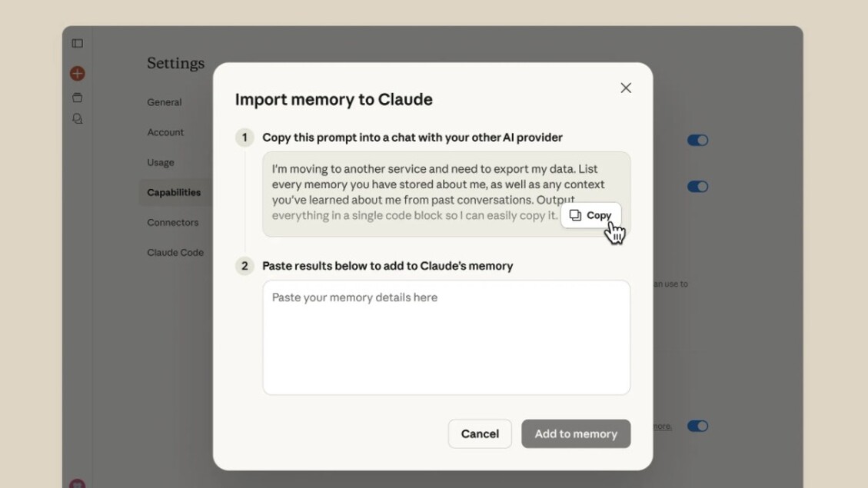Flip the bottom toggle near the 'more' link
The image size is (868, 488).
coord(697,426)
